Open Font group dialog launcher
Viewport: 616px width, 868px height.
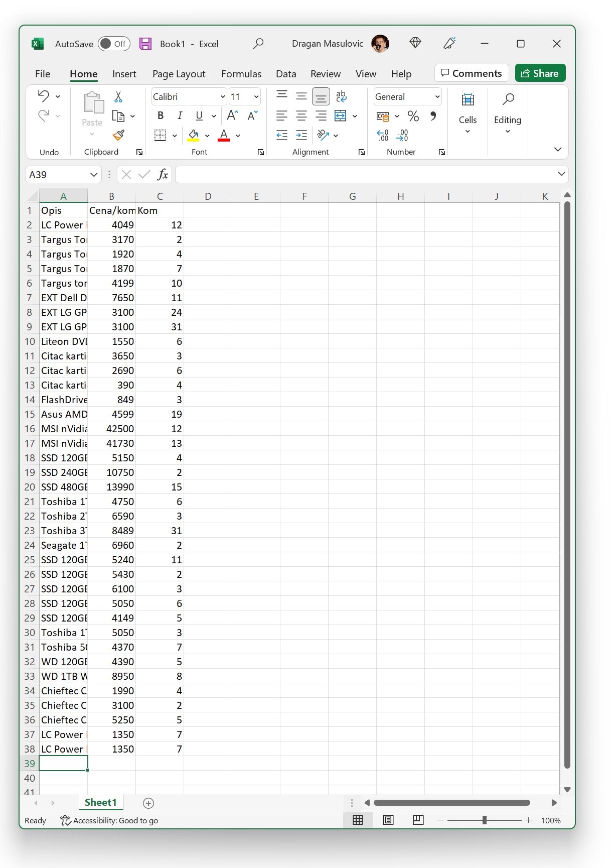point(261,152)
